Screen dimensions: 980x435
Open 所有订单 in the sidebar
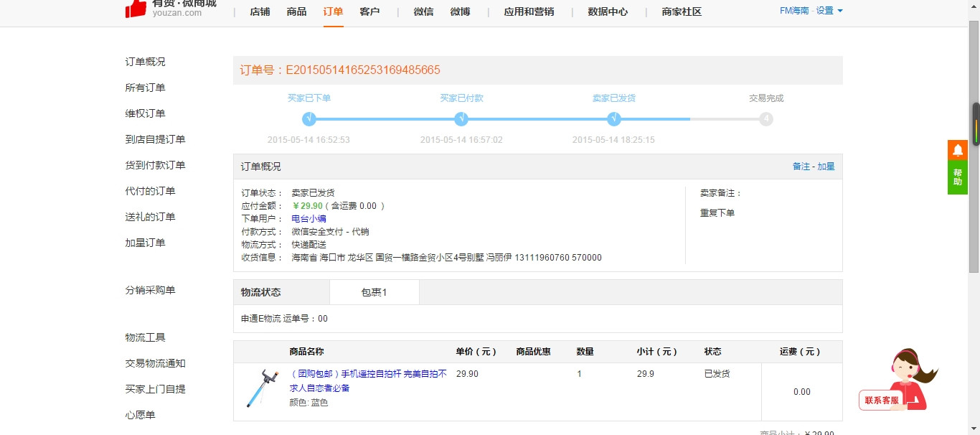click(x=145, y=88)
